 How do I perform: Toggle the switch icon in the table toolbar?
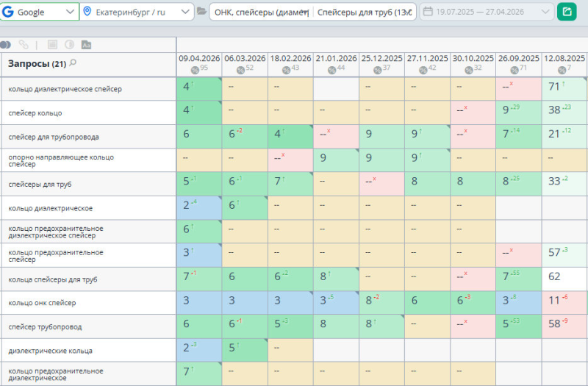pyautogui.click(x=5, y=45)
